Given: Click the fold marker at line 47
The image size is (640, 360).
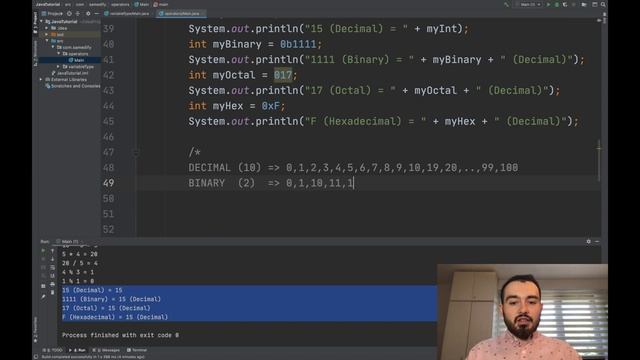Looking at the screenshot, I should pos(136,153).
